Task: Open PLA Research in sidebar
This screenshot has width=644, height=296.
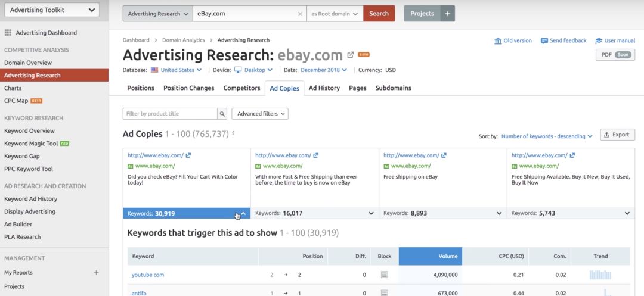Action: click(22, 237)
